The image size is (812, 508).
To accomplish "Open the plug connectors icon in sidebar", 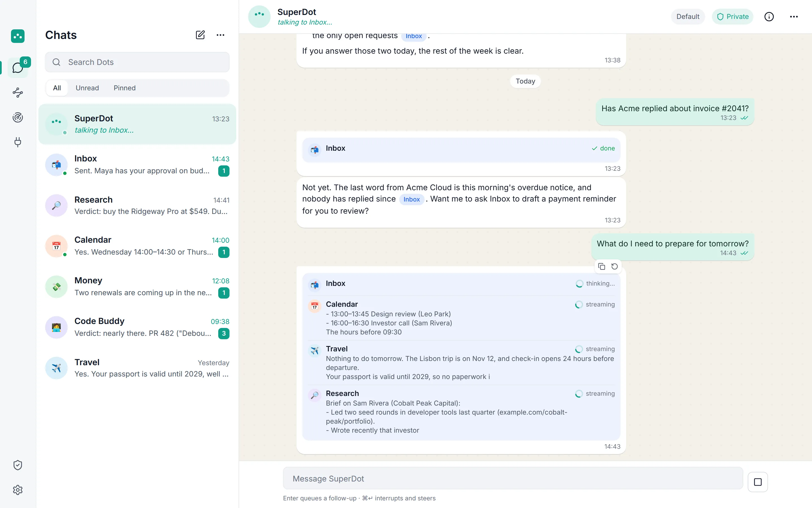I will pyautogui.click(x=18, y=142).
